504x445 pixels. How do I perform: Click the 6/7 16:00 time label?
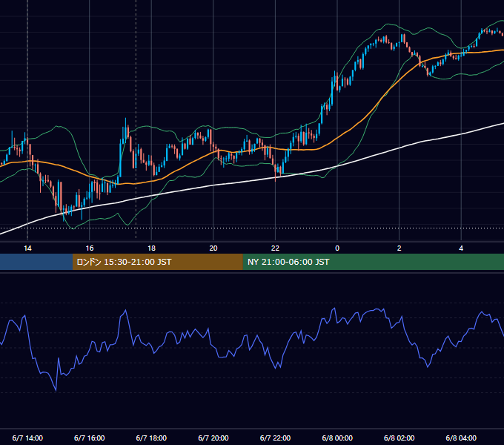[90, 438]
